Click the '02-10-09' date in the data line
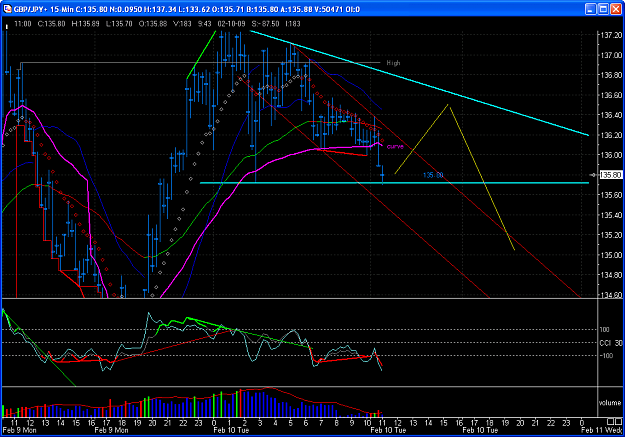Screen dimensions: 625x437 coord(231,24)
